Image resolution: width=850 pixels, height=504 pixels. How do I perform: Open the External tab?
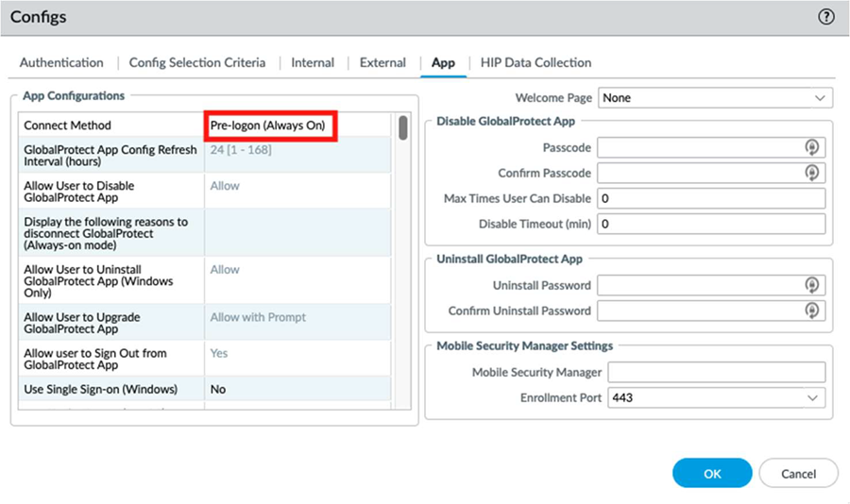(382, 62)
